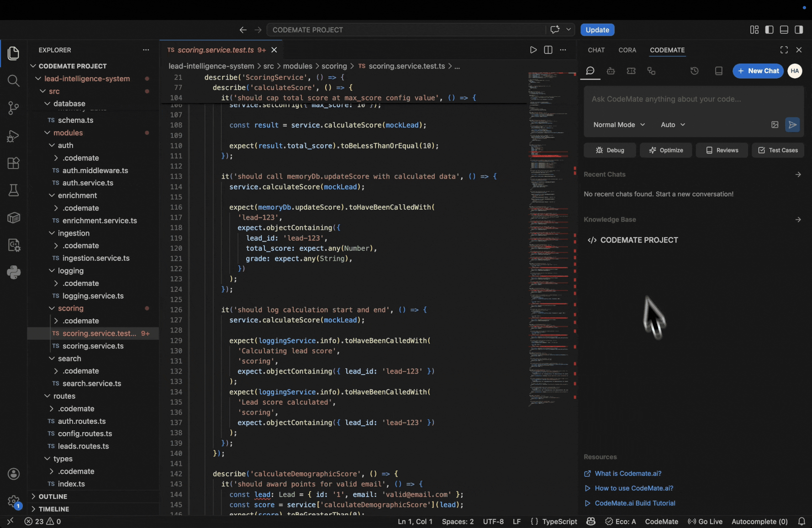812x528 pixels.
Task: Close the scoring.service.test.ts tab
Action: coord(274,50)
